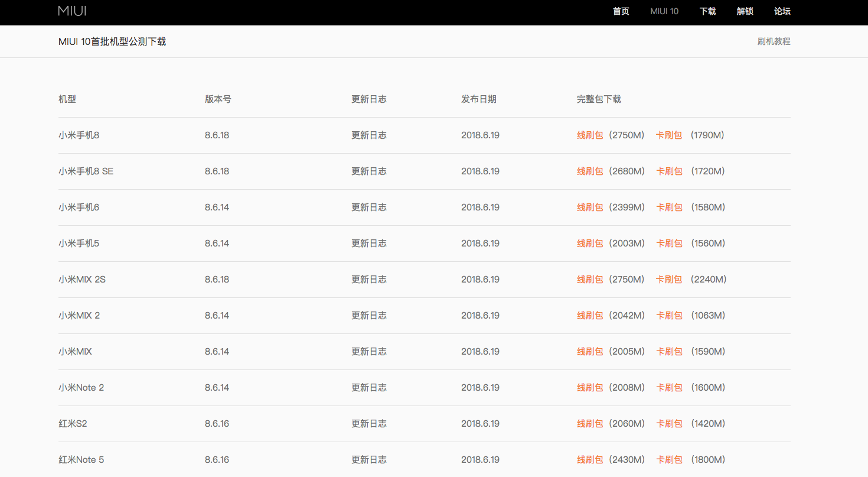Screen dimensions: 868x477
Task: Select the 解锁 navigation item
Action: click(745, 11)
